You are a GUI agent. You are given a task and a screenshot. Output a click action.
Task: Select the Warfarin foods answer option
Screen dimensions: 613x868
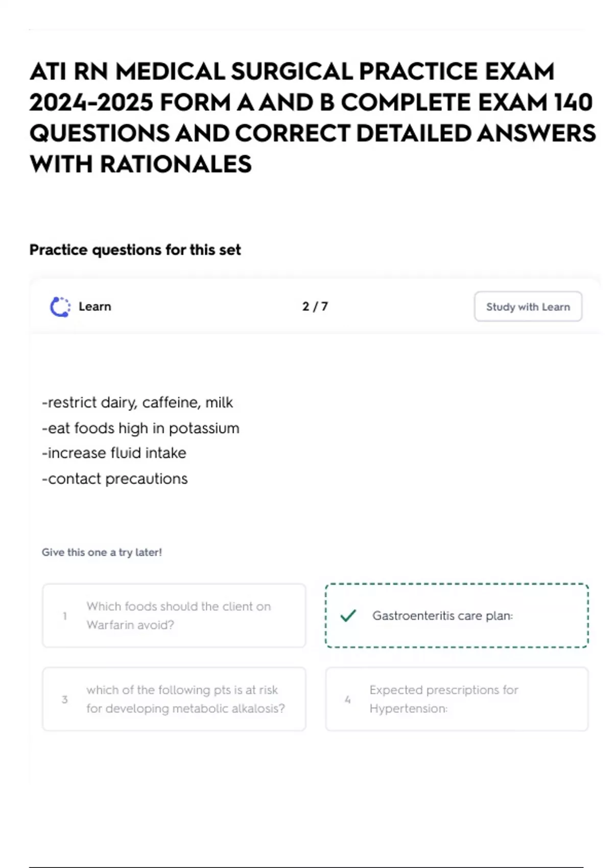tap(174, 616)
